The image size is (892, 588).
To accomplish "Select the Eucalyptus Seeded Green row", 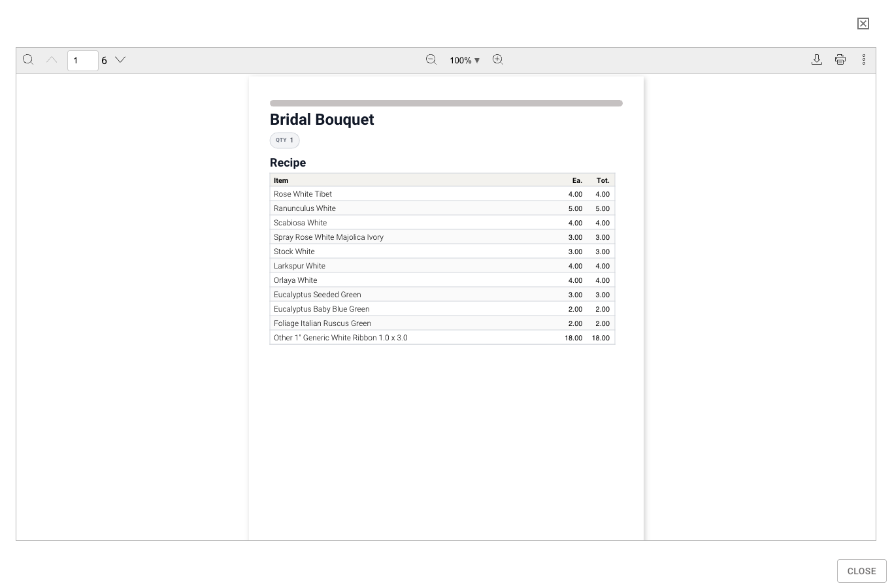I will pyautogui.click(x=442, y=295).
